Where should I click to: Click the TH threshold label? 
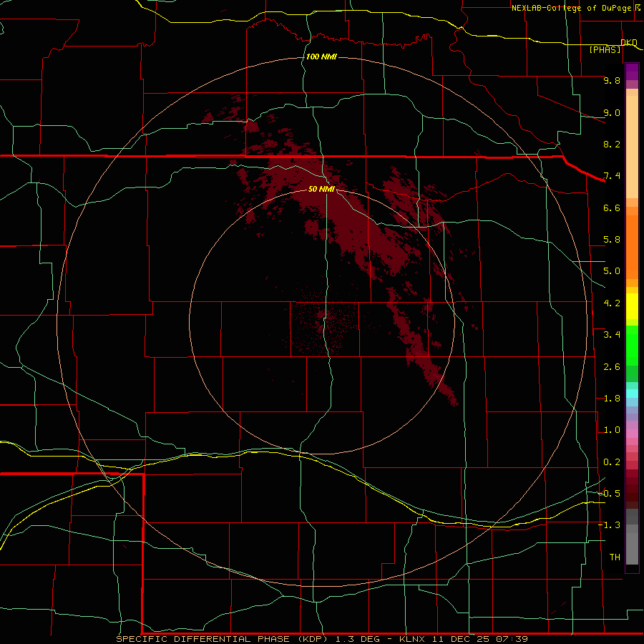click(615, 557)
